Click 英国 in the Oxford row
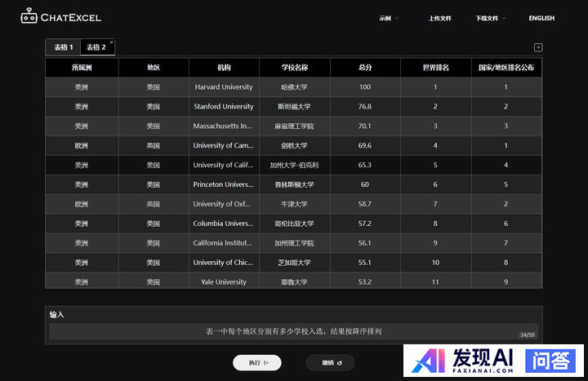This screenshot has width=588, height=381. click(154, 204)
